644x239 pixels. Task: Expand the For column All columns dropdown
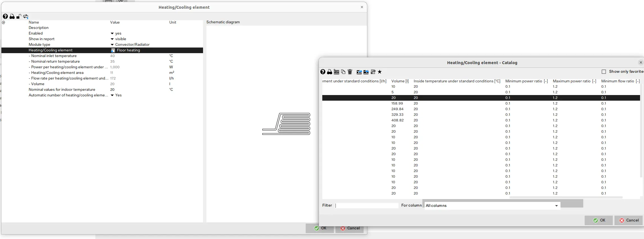click(556, 206)
